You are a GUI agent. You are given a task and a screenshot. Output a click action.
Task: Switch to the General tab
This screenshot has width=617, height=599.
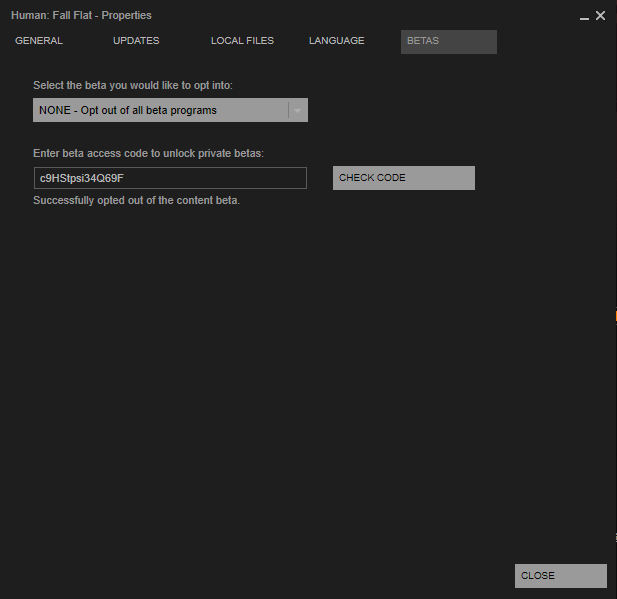(39, 41)
